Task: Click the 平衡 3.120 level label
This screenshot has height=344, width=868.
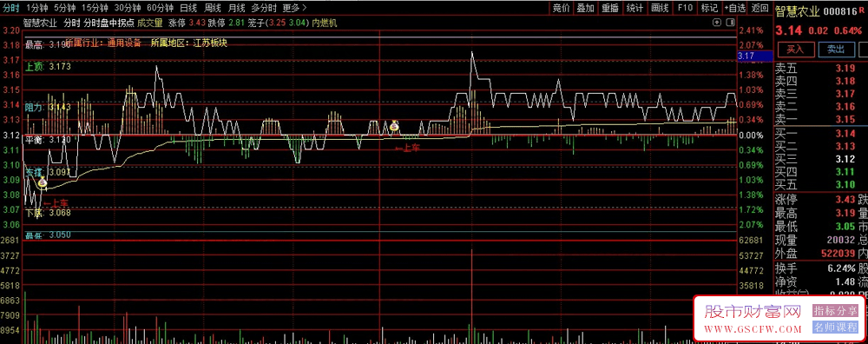Action: click(48, 140)
